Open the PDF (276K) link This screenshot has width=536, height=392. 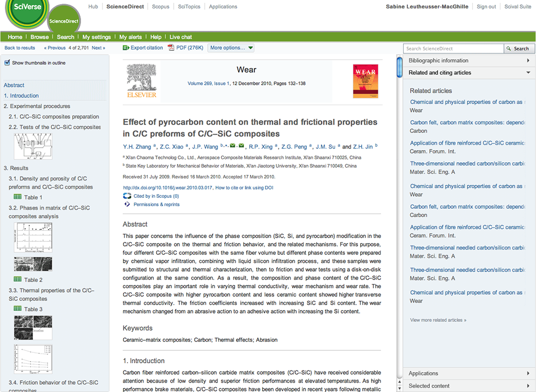click(x=189, y=48)
